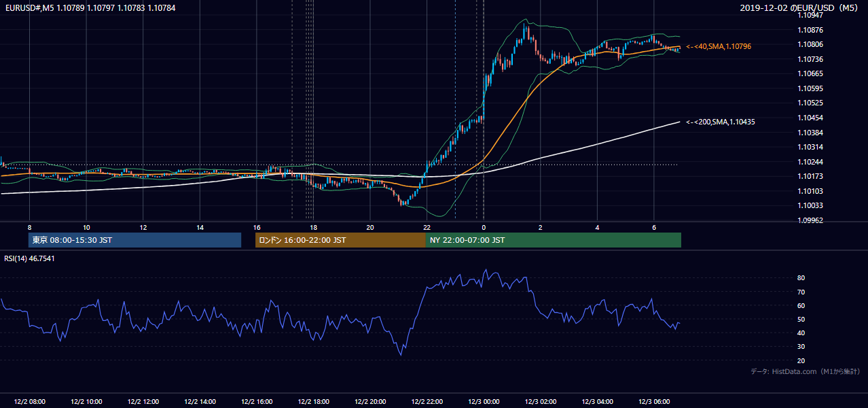The image size is (868, 408).
Task: Click the RSI axis level 30
Action: point(801,347)
